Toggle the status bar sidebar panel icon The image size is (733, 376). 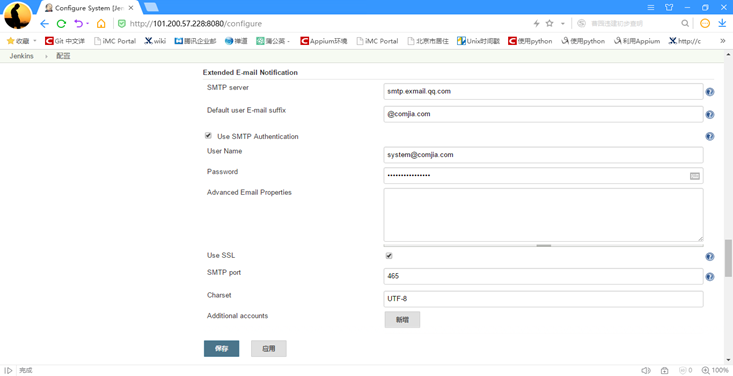pyautogui.click(x=8, y=370)
